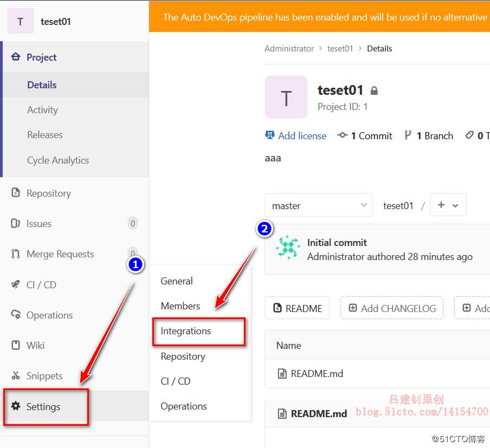This screenshot has height=448, width=490.
Task: Click the README.md preview header
Action: tap(319, 414)
